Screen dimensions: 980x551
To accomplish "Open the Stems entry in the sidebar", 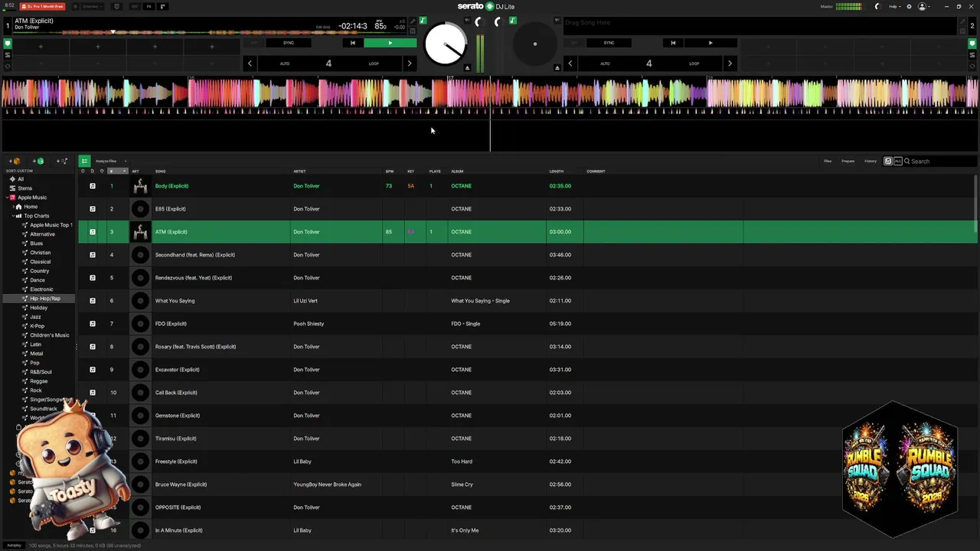I will (25, 188).
